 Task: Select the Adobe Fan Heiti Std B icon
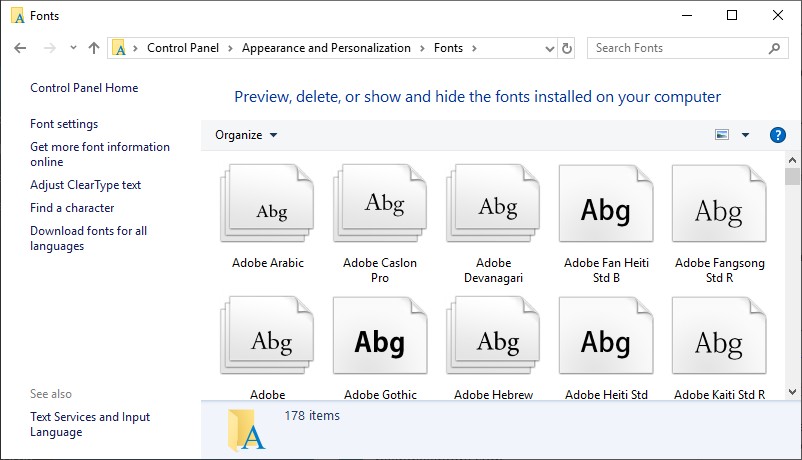pyautogui.click(x=606, y=203)
